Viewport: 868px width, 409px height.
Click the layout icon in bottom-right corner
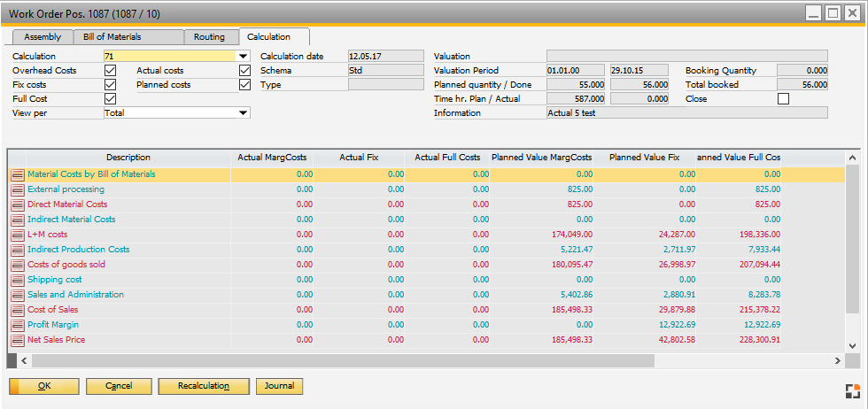(x=852, y=392)
